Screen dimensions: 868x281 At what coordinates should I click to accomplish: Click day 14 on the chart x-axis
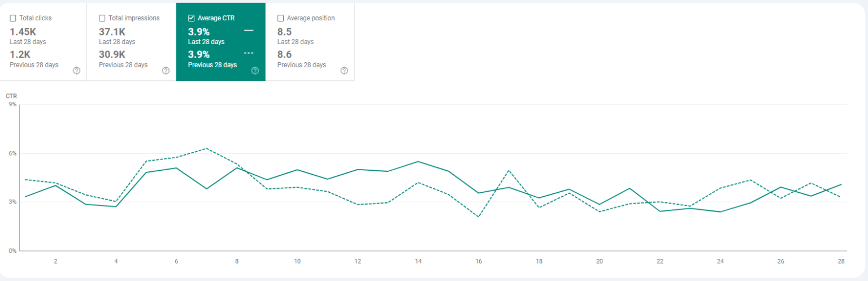[x=418, y=261]
